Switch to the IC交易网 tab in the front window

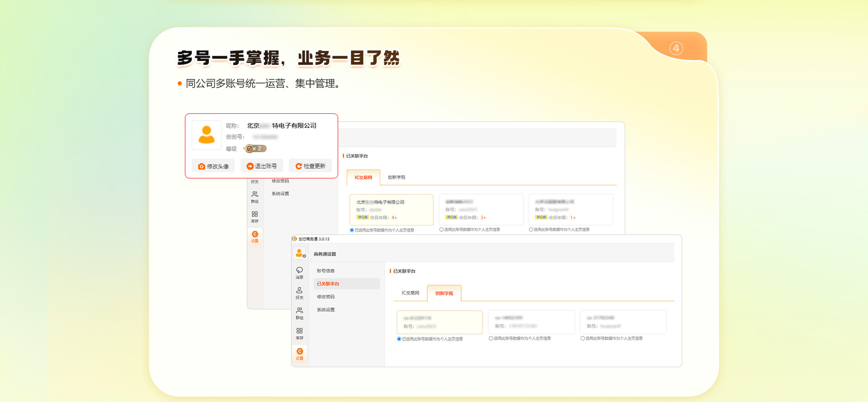tap(410, 293)
